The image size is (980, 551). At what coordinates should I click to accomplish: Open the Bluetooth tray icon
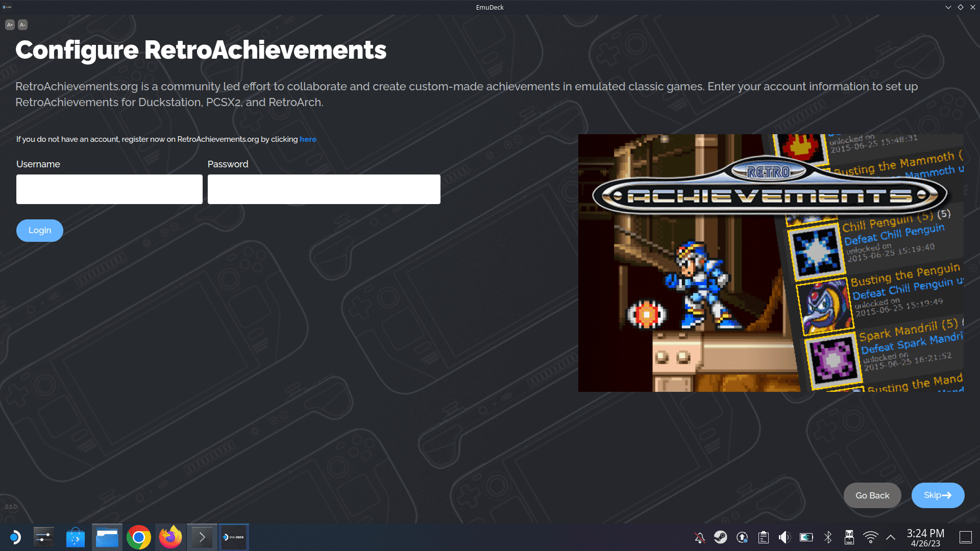828,537
